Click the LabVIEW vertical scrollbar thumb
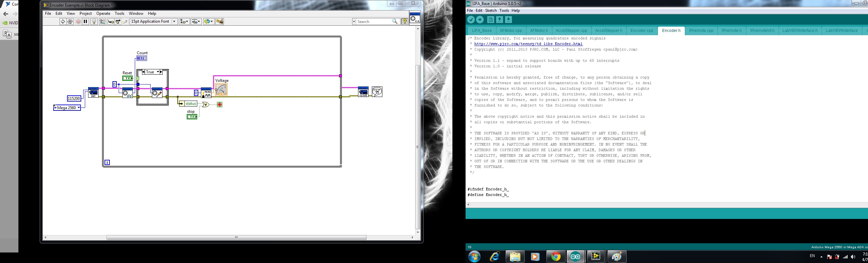Viewport: 868px width, 263px height. click(418, 147)
